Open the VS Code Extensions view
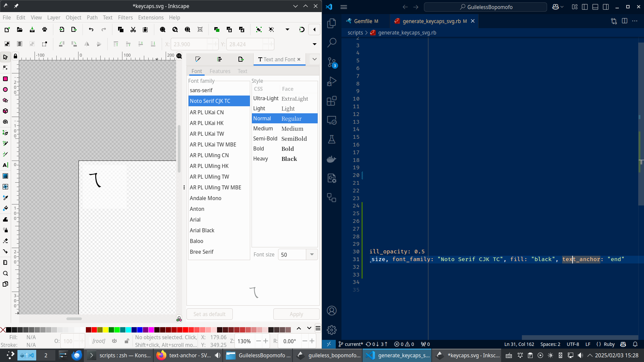The image size is (644, 362). click(332, 101)
